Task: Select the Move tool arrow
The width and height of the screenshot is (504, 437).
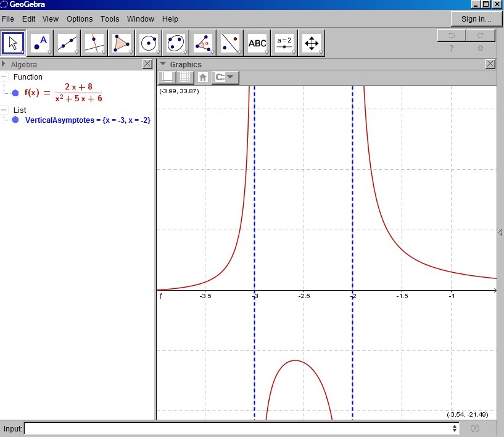Action: tap(14, 43)
